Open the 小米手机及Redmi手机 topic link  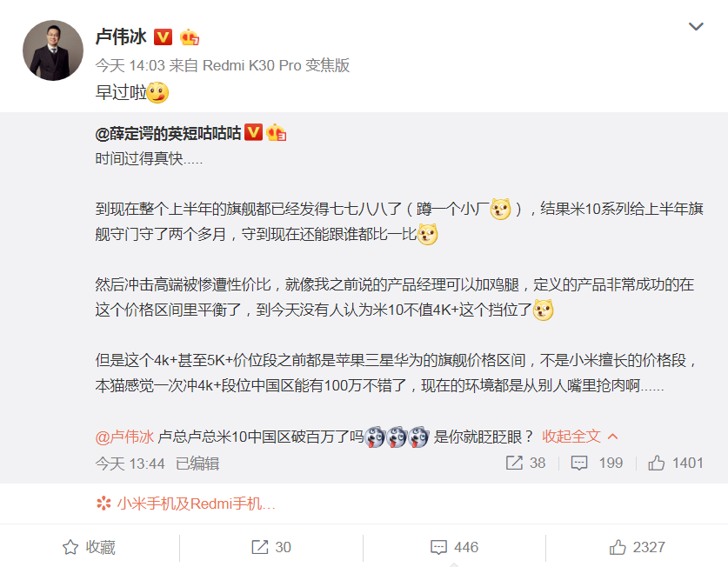(186, 504)
